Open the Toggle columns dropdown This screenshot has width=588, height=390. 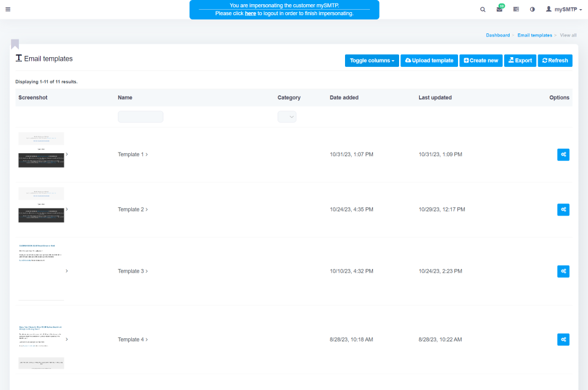tap(372, 60)
